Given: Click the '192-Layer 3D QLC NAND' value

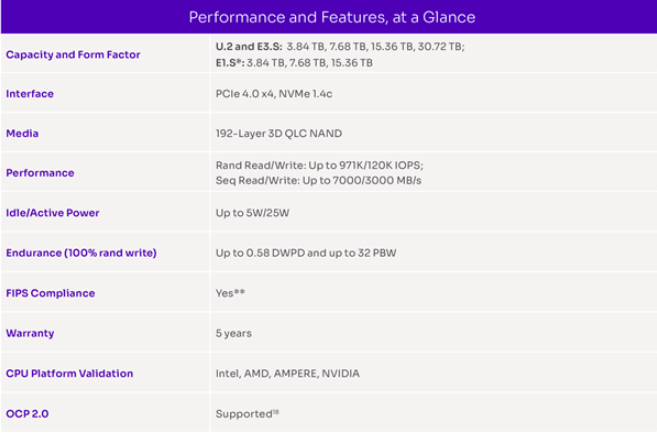Looking at the screenshot, I should click(x=273, y=133).
